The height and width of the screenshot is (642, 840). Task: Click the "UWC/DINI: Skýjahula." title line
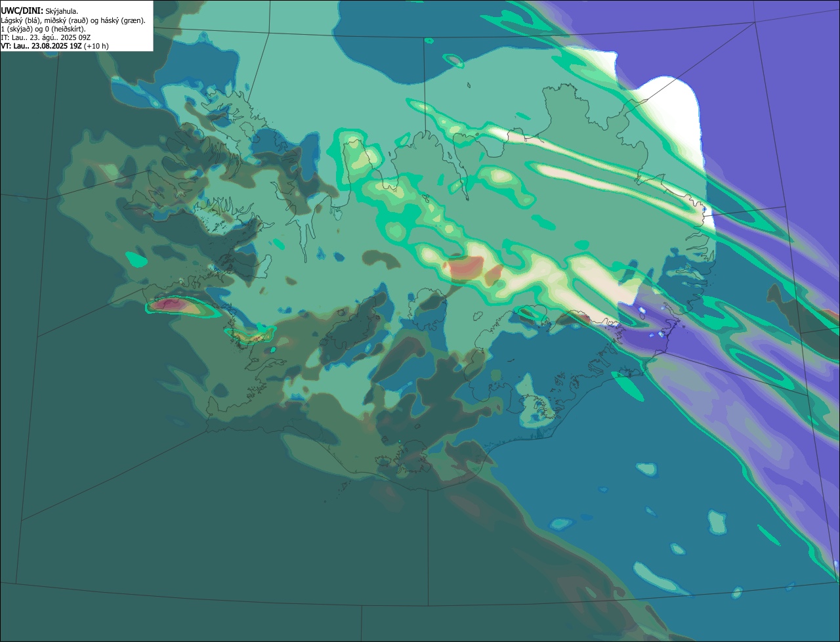(x=39, y=11)
